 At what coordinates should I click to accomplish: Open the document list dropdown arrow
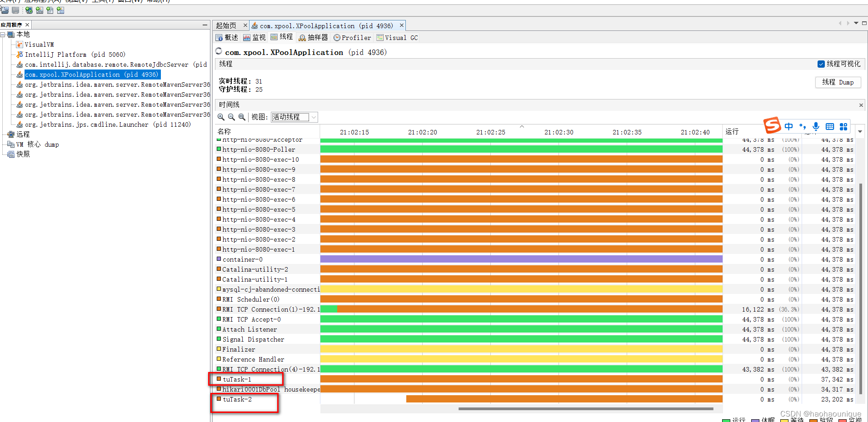point(856,23)
